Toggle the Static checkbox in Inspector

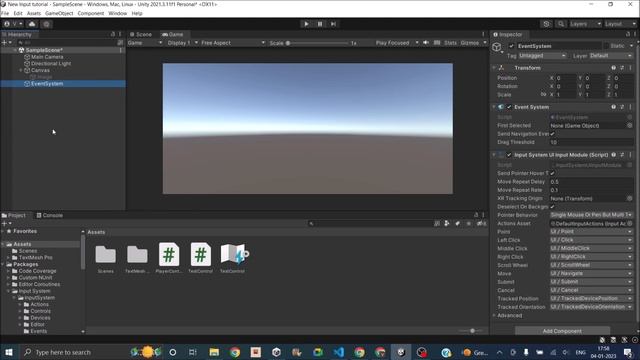[x=606, y=46]
